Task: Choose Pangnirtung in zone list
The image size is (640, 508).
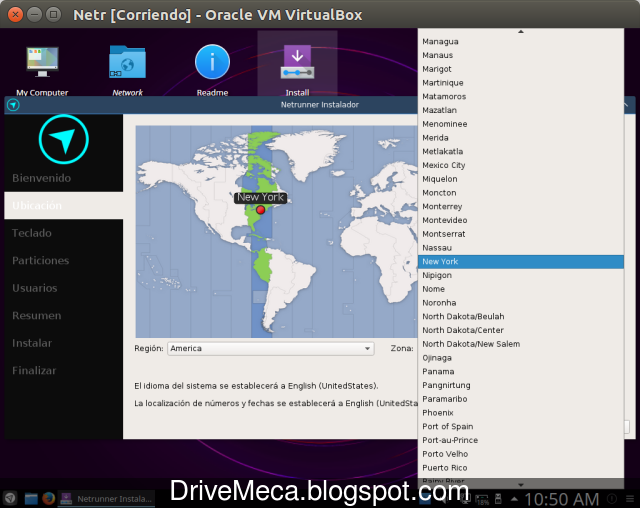Action: tap(521, 385)
